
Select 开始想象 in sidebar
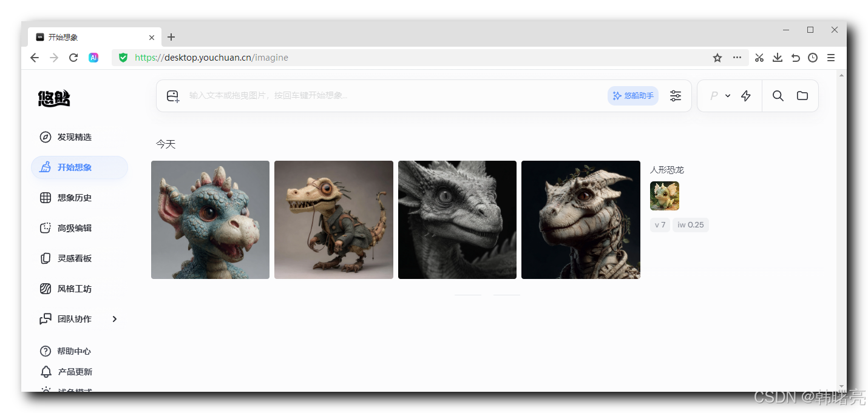coord(80,167)
